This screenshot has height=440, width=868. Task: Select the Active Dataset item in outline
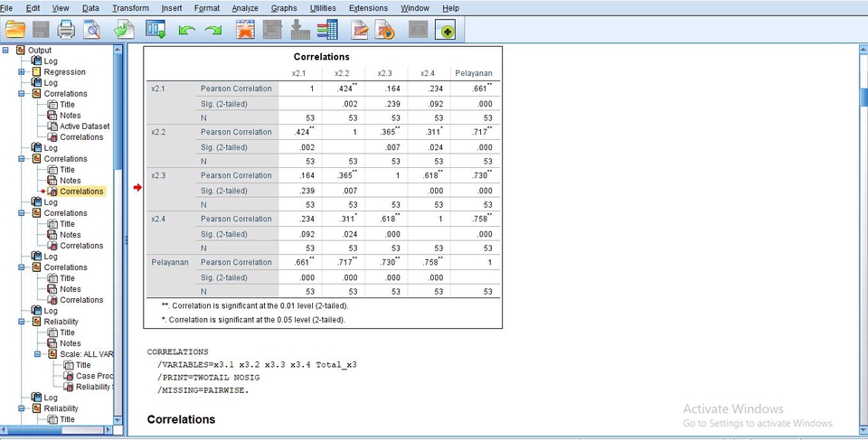pos(85,126)
